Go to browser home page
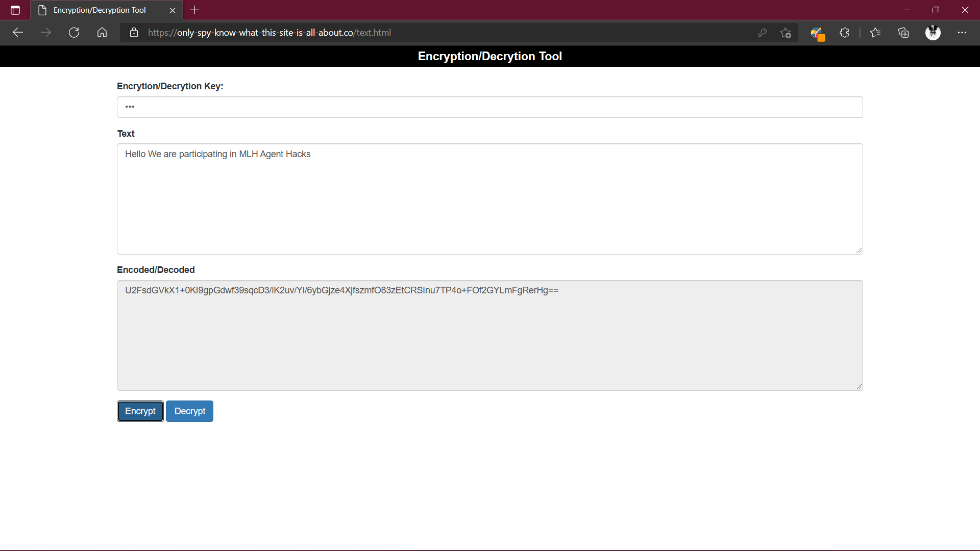 click(x=102, y=33)
